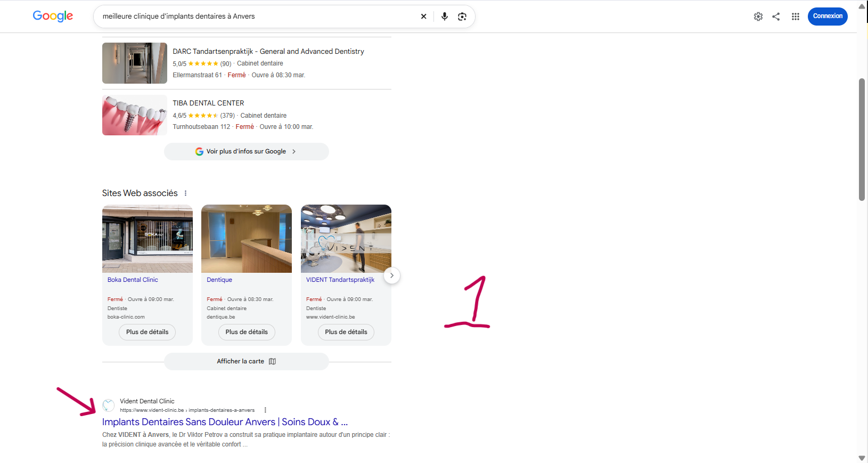
Task: Click the Vident Dental Clinic favicon
Action: click(109, 405)
